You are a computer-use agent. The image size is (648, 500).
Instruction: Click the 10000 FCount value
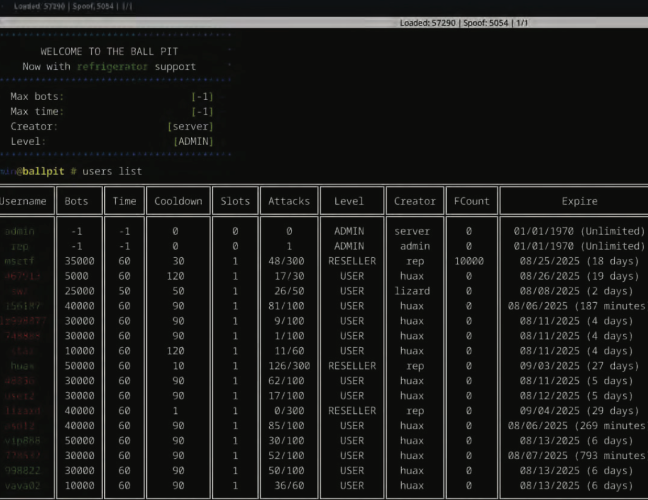point(470,261)
